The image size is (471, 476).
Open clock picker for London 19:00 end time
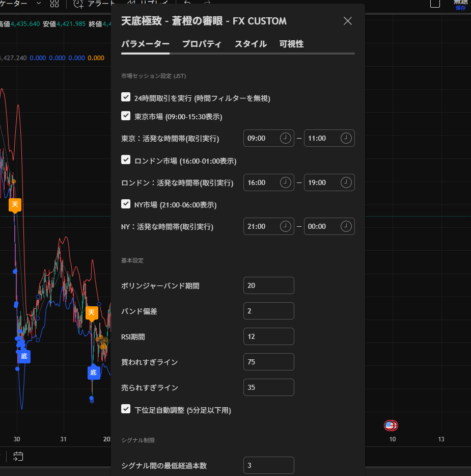click(346, 182)
